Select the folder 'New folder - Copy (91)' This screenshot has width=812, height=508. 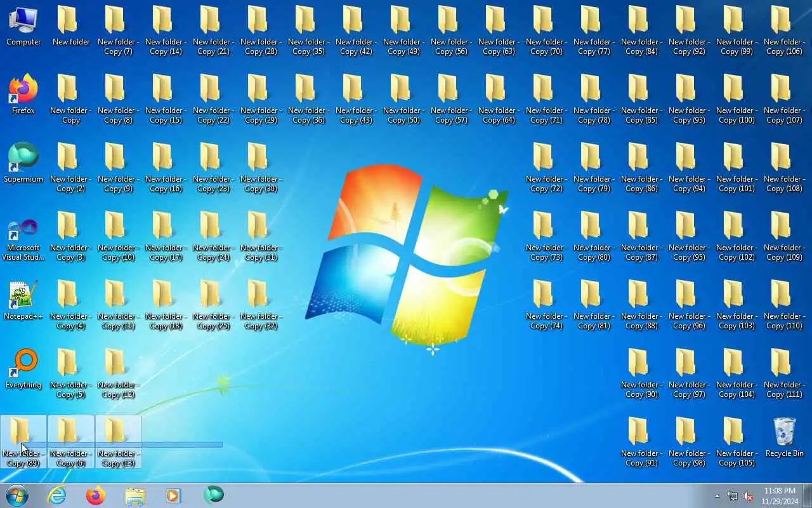(642, 442)
